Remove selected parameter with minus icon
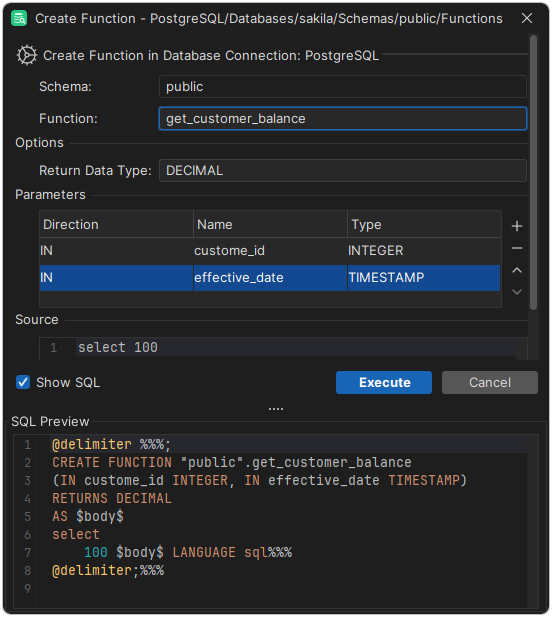 517,248
